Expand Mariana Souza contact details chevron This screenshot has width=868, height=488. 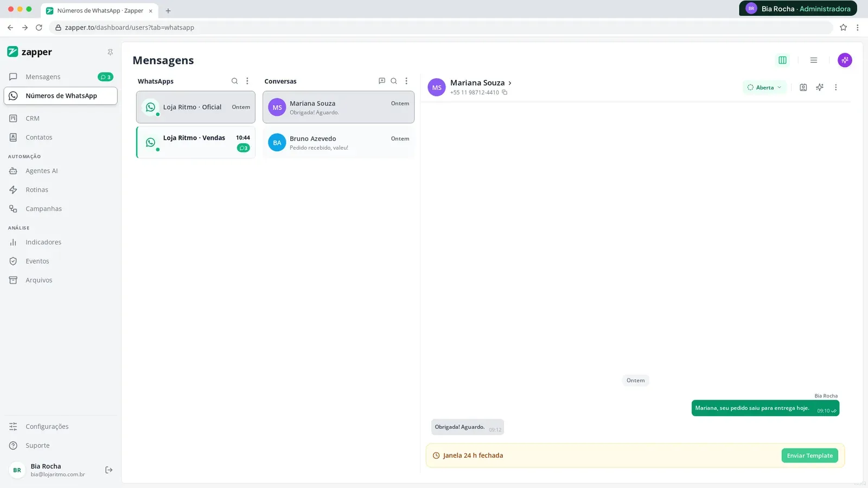(x=510, y=83)
